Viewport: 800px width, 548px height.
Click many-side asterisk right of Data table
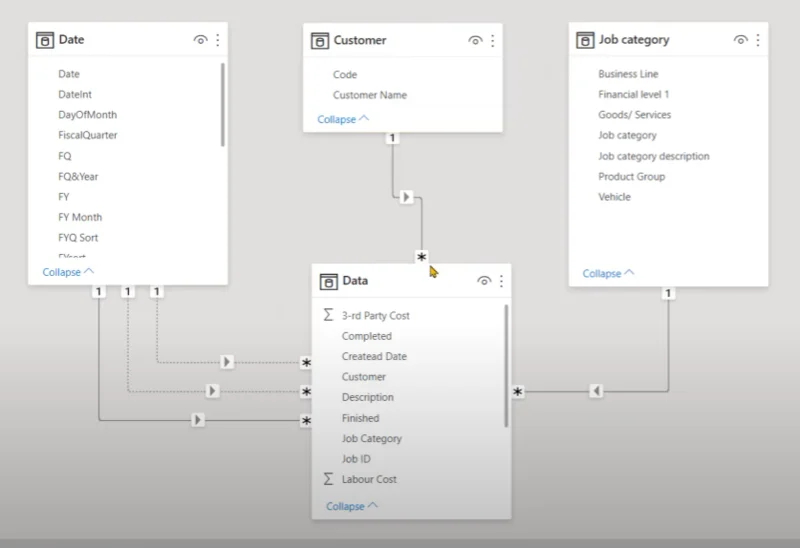coord(518,391)
